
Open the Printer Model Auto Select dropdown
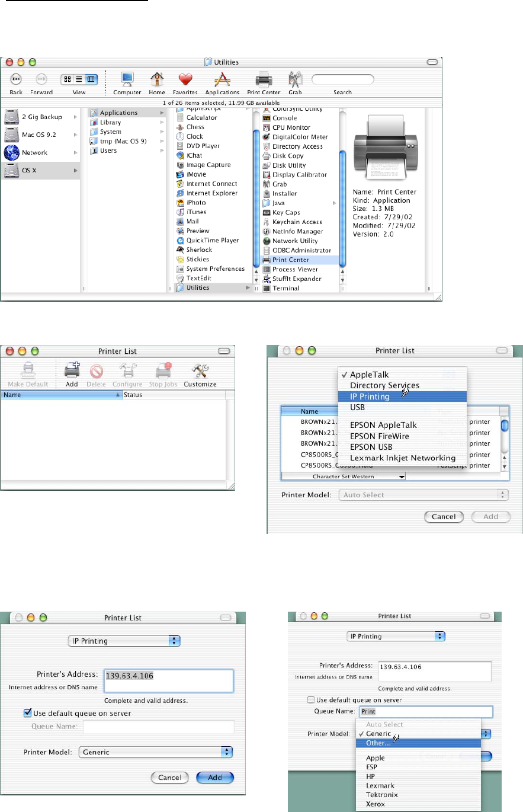(x=424, y=495)
